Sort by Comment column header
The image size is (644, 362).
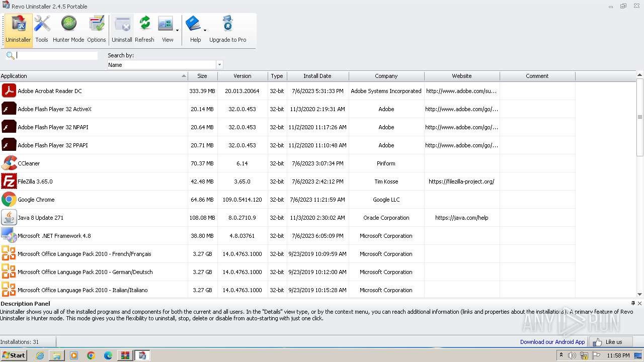[x=537, y=76]
